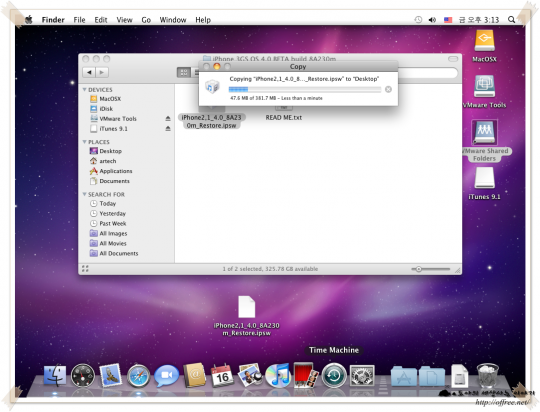Open the File menu
540x412 pixels.
pos(79,20)
